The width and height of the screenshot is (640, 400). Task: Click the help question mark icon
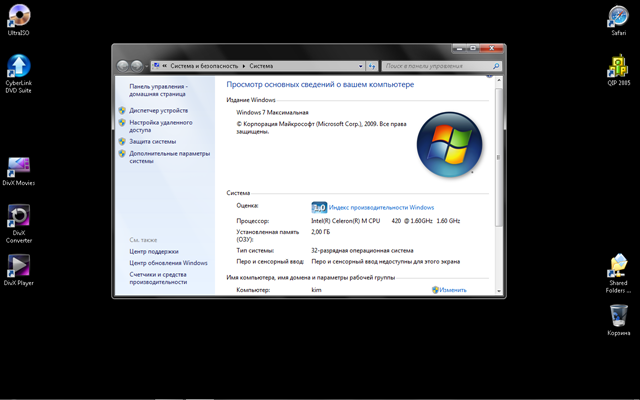(x=489, y=76)
